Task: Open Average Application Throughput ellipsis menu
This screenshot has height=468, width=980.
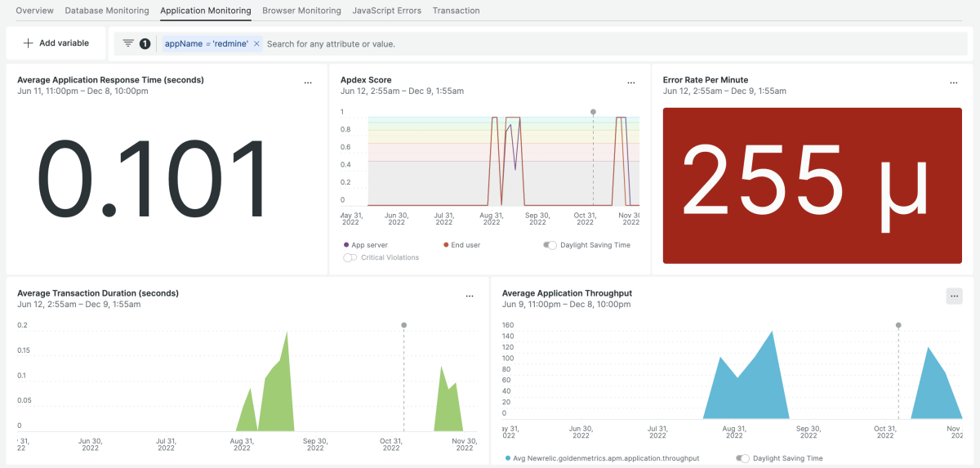Action: [955, 296]
